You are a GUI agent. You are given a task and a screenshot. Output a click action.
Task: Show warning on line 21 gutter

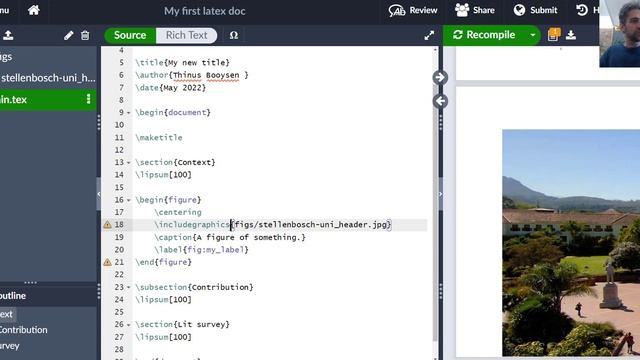(x=107, y=262)
